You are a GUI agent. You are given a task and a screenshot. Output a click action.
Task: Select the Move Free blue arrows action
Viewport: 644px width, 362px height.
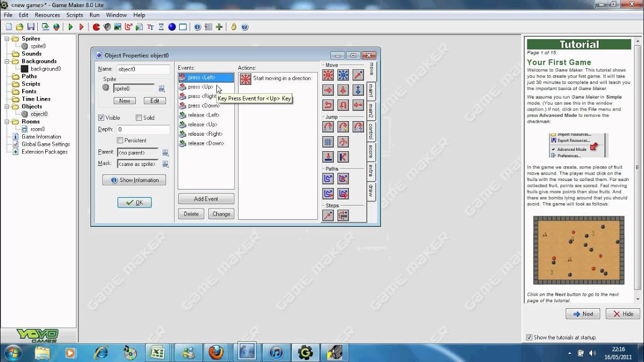[343, 75]
